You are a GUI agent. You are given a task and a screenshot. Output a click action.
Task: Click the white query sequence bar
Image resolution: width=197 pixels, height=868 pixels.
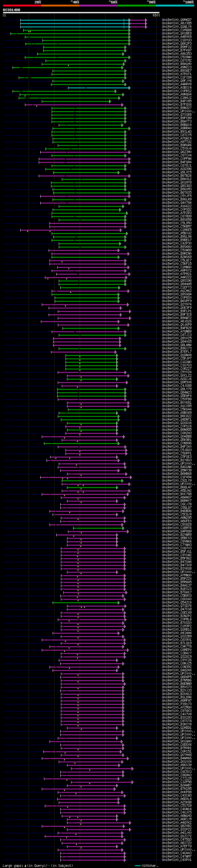[x=81, y=13]
